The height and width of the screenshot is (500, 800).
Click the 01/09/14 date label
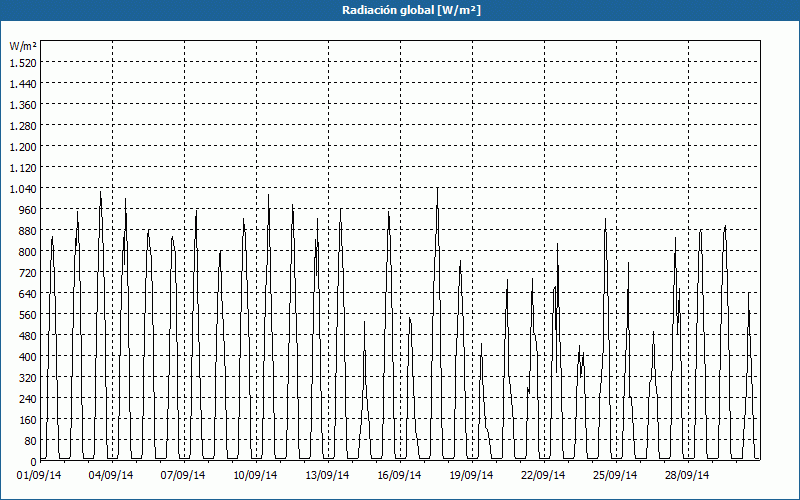click(x=39, y=475)
